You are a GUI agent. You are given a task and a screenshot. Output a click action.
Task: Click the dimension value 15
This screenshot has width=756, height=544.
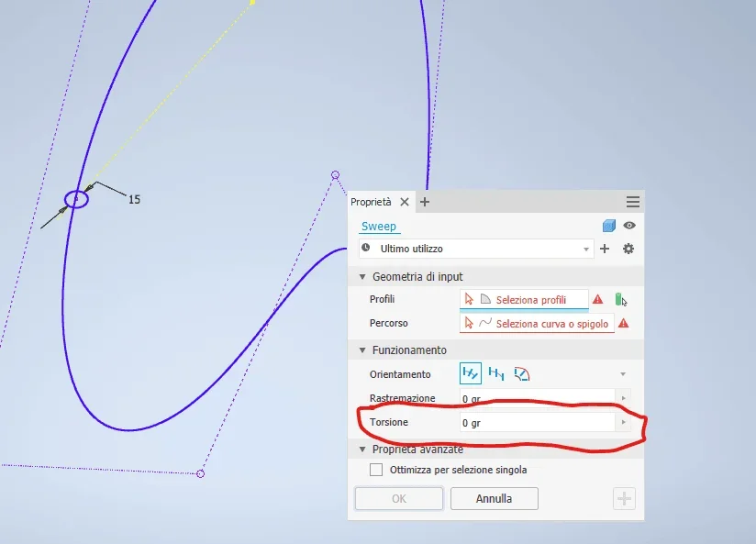[x=134, y=200]
